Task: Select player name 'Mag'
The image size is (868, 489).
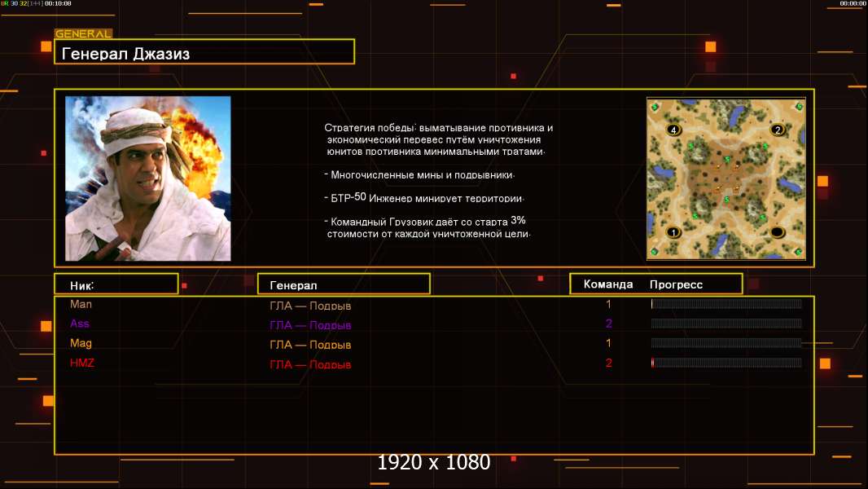Action: pos(81,343)
